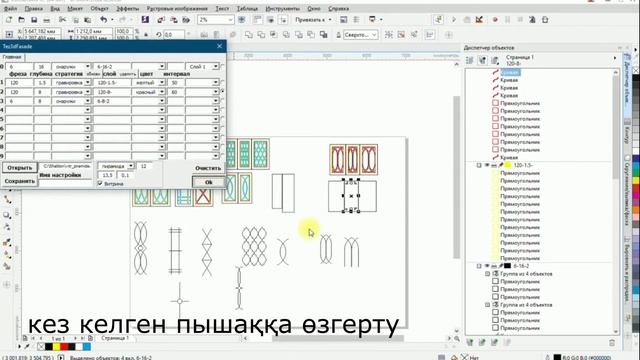Click the Страница 1 page tab
This screenshot has height=360, width=640.
[115, 338]
